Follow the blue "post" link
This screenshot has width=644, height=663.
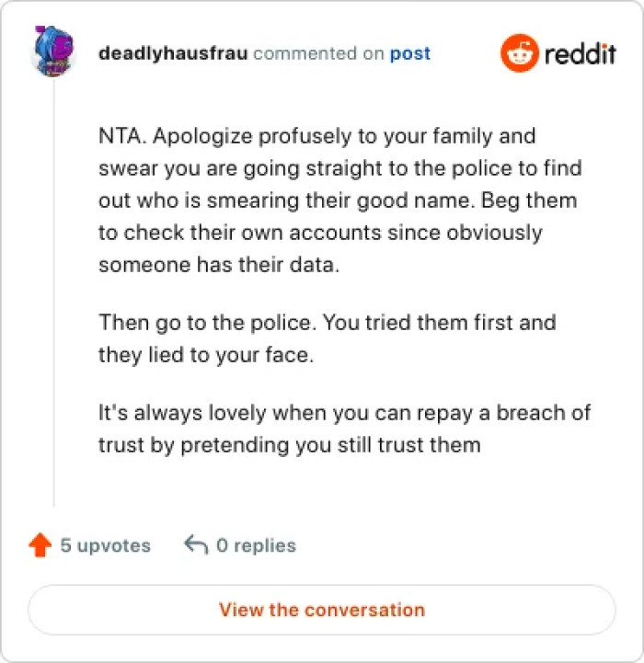410,53
